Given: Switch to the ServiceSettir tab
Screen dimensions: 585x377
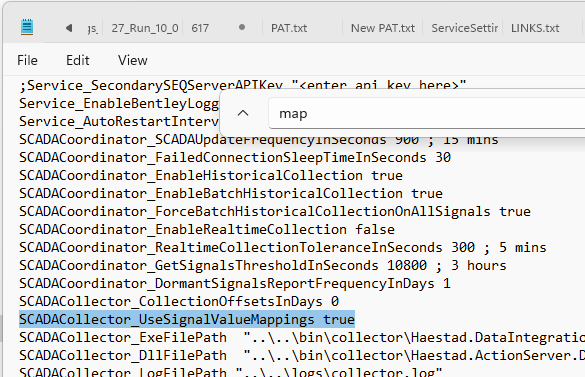Looking at the screenshot, I should coord(464,28).
